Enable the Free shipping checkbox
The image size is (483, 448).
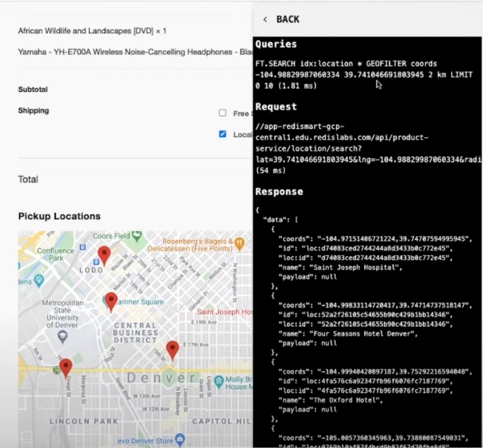click(222, 113)
